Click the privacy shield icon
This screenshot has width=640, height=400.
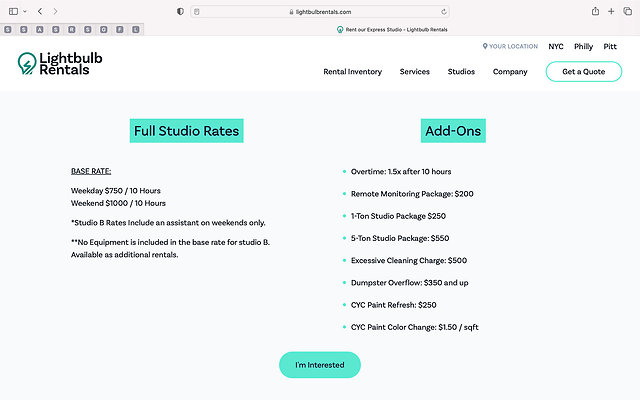click(180, 11)
